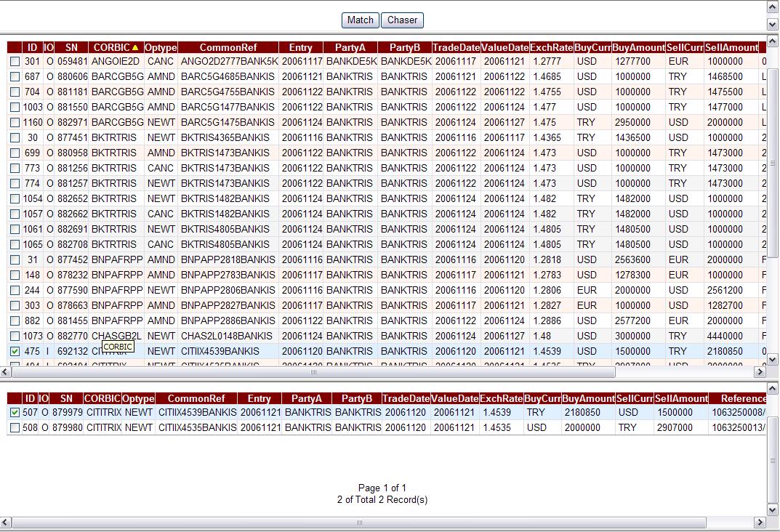Sort upper table by Optype column header

[x=161, y=48]
